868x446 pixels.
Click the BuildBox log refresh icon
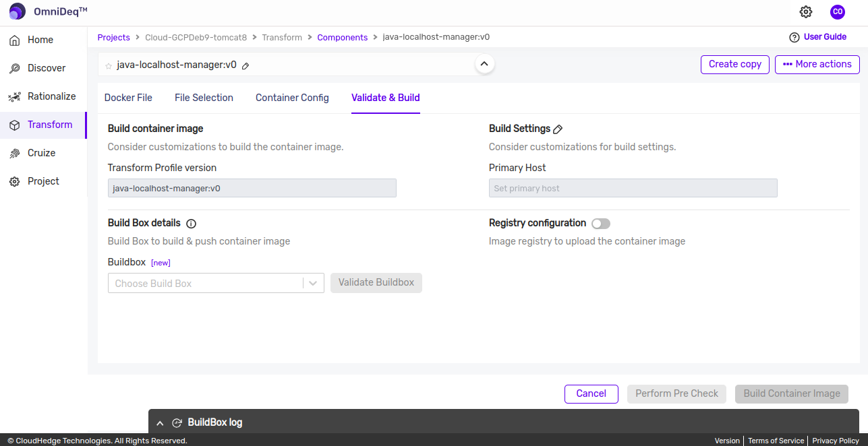click(x=177, y=423)
